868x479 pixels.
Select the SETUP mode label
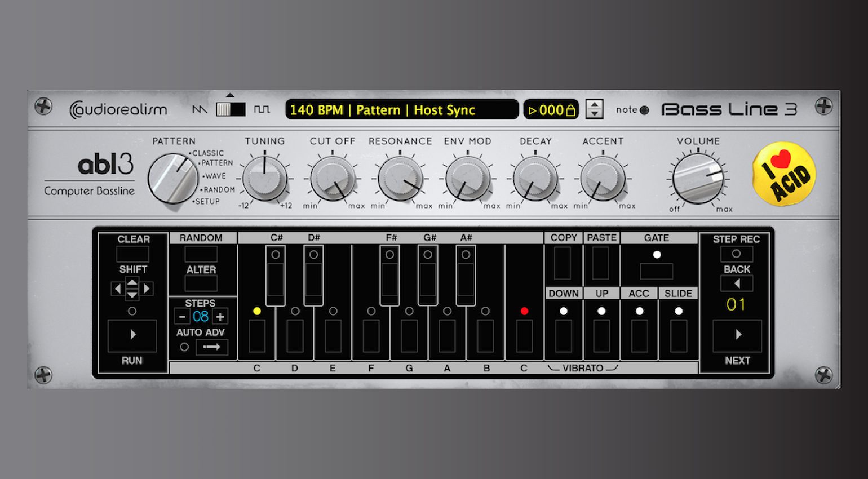(207, 201)
